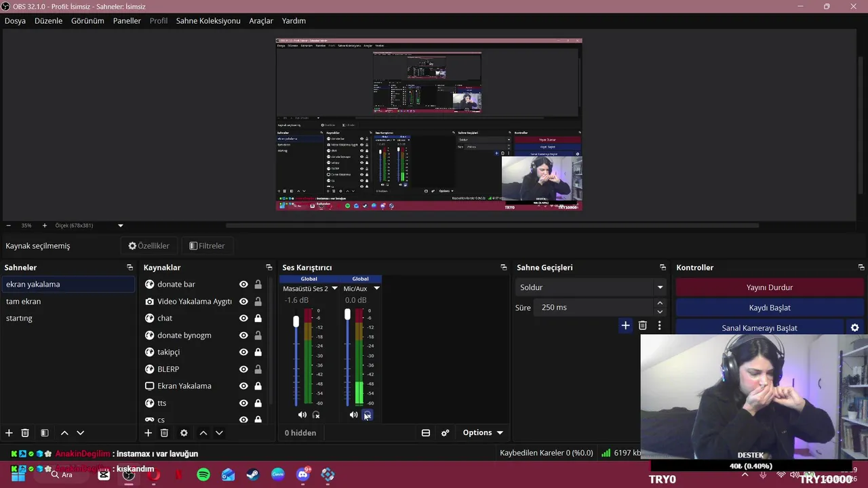The width and height of the screenshot is (868, 488).
Task: Pop out the Sahneler dock panel
Action: pos(130,268)
